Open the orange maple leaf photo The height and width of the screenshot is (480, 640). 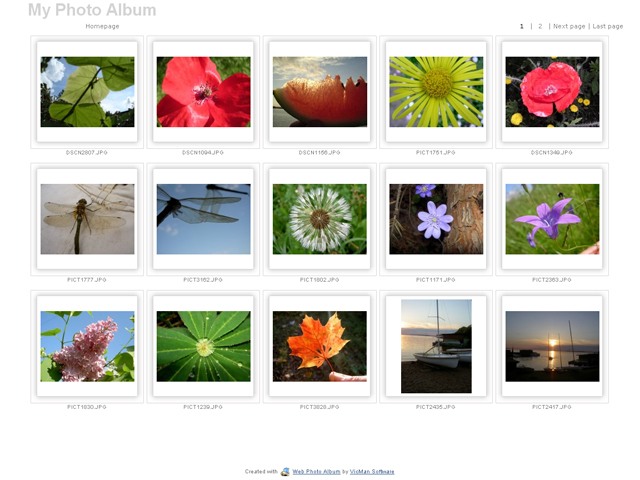point(319,346)
